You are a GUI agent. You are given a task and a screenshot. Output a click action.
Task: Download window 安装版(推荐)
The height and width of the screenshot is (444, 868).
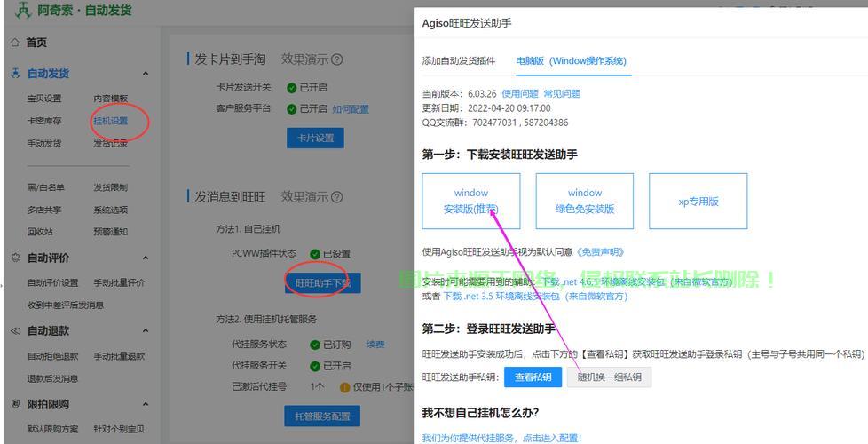[x=471, y=201]
